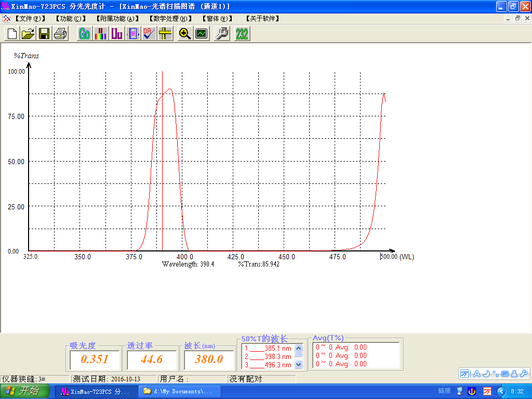Click the Wubi logo on the IME bar
This screenshot has height=399, width=532.
(x=464, y=374)
